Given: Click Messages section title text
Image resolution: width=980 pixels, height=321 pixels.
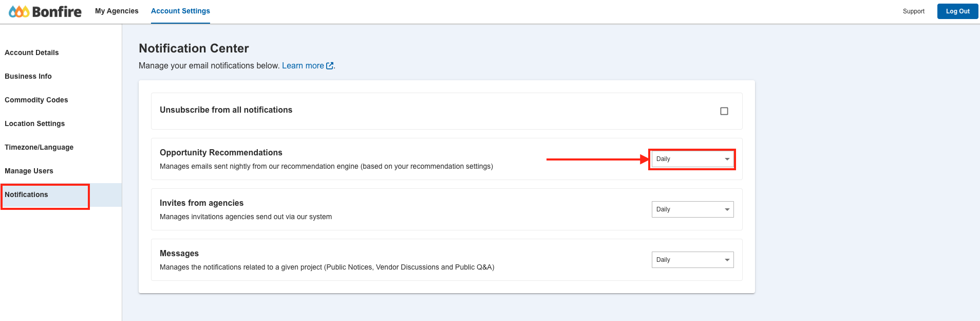Looking at the screenshot, I should click(x=179, y=254).
